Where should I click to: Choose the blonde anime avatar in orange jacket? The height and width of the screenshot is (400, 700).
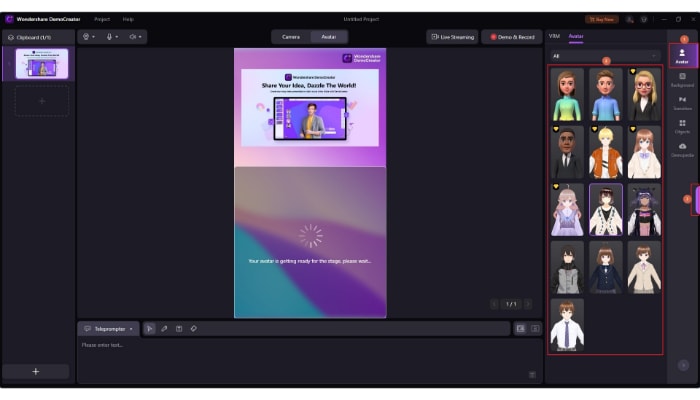[605, 152]
